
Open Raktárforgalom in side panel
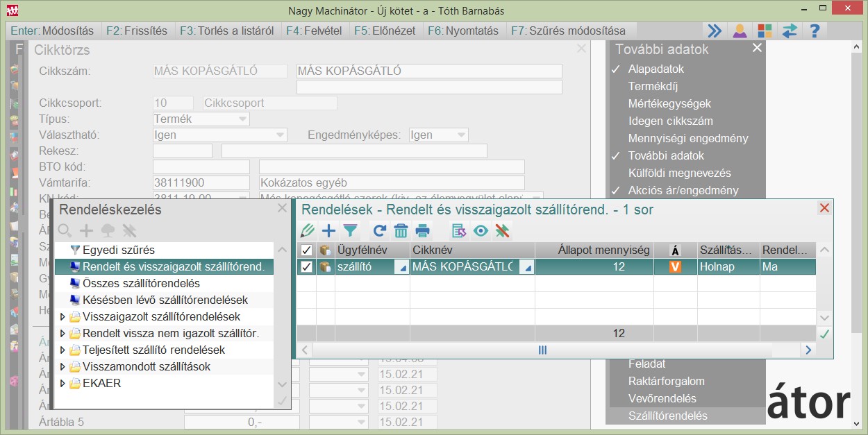pos(667,381)
